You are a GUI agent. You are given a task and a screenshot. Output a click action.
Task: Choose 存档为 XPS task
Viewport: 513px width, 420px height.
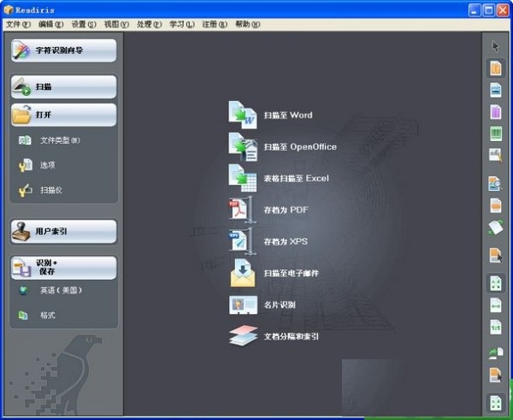click(268, 241)
